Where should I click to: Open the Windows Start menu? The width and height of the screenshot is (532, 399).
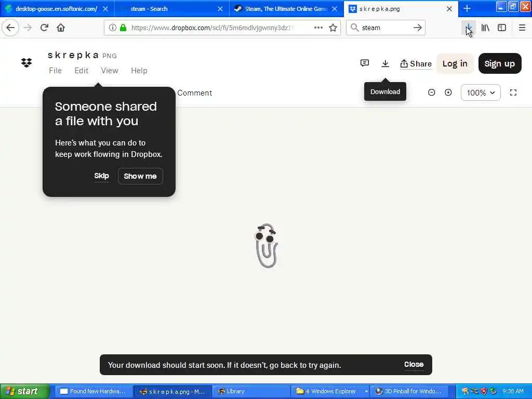pyautogui.click(x=24, y=392)
